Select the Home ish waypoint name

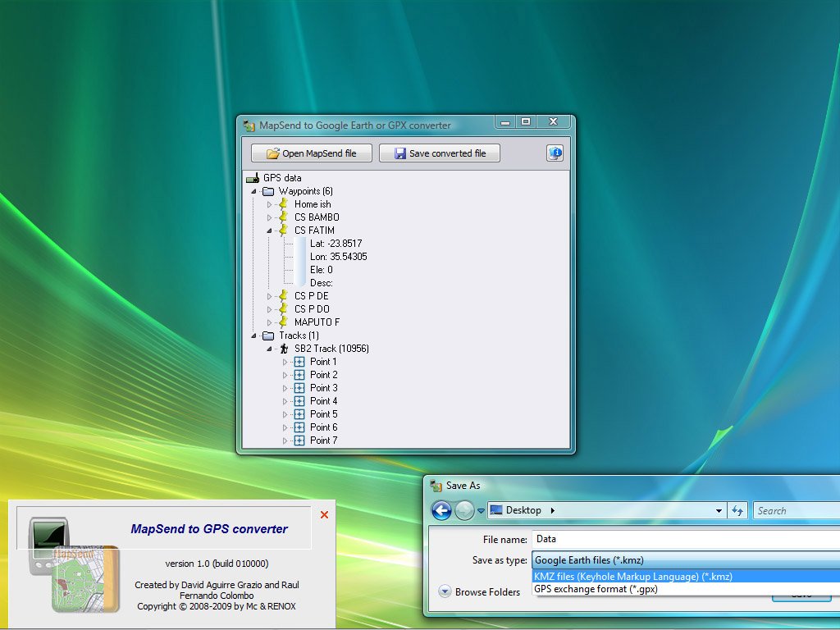click(313, 204)
